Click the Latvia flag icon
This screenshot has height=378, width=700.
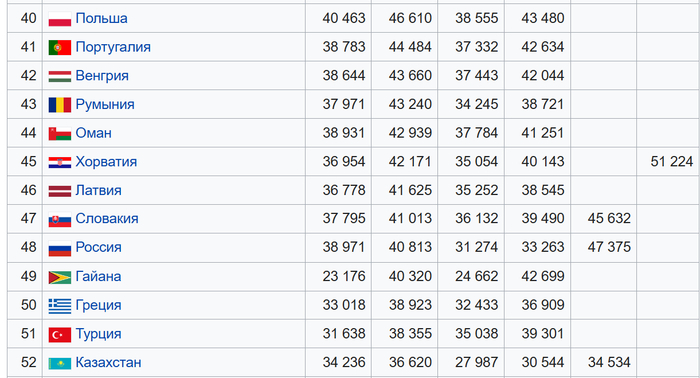(x=60, y=191)
